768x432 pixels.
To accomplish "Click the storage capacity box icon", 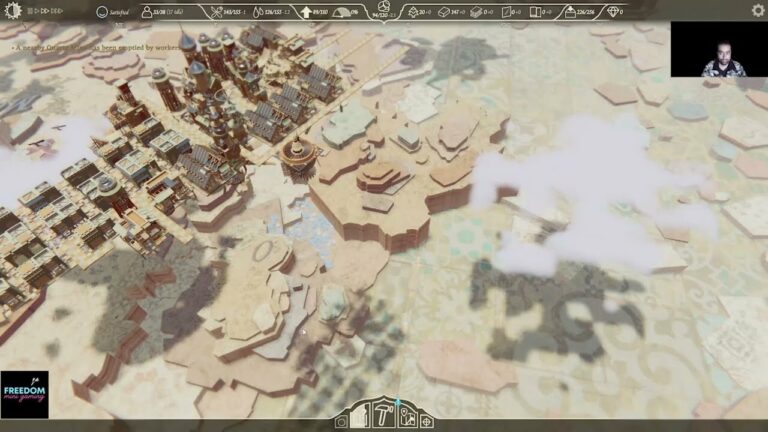I will point(570,12).
